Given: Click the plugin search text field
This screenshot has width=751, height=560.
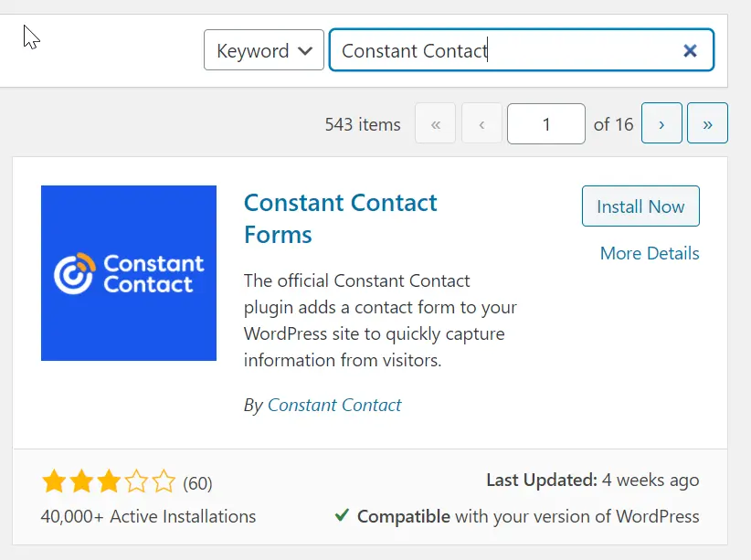Looking at the screenshot, I should 502,50.
